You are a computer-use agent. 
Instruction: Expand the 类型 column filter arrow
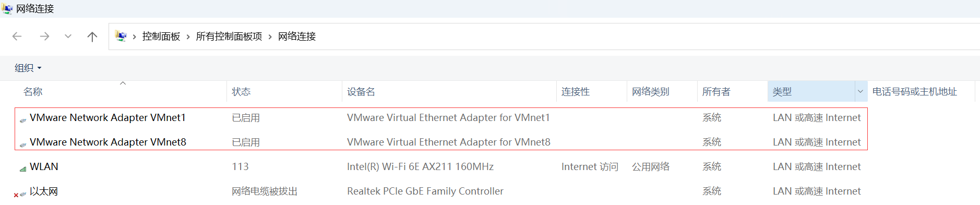click(861, 92)
